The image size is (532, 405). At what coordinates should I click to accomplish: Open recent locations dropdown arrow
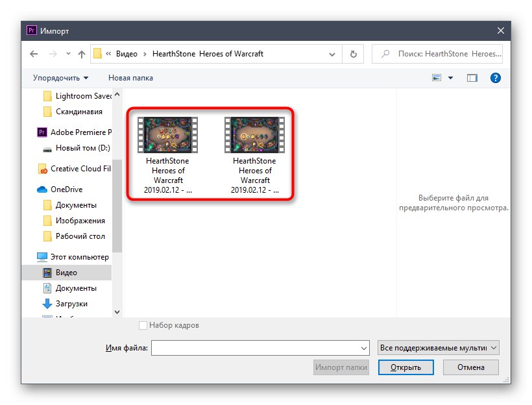tap(68, 54)
